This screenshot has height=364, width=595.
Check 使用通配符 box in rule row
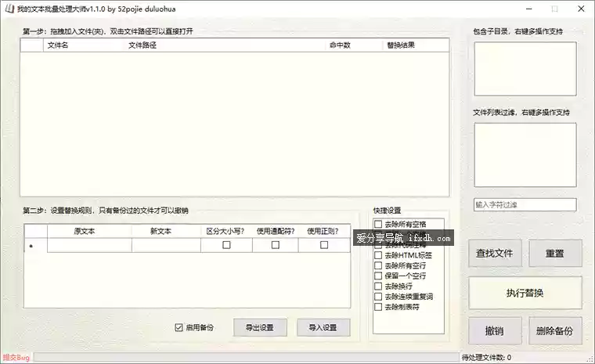(x=276, y=245)
